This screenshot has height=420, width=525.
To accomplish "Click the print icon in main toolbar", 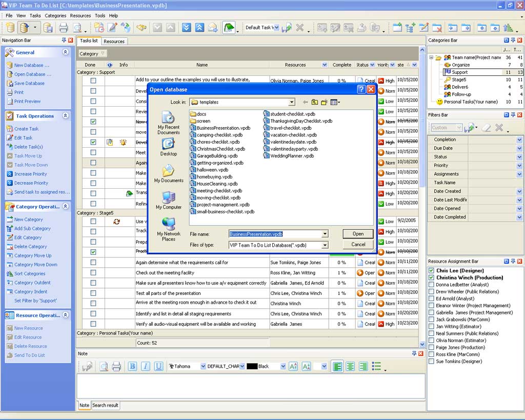I will 63,28.
